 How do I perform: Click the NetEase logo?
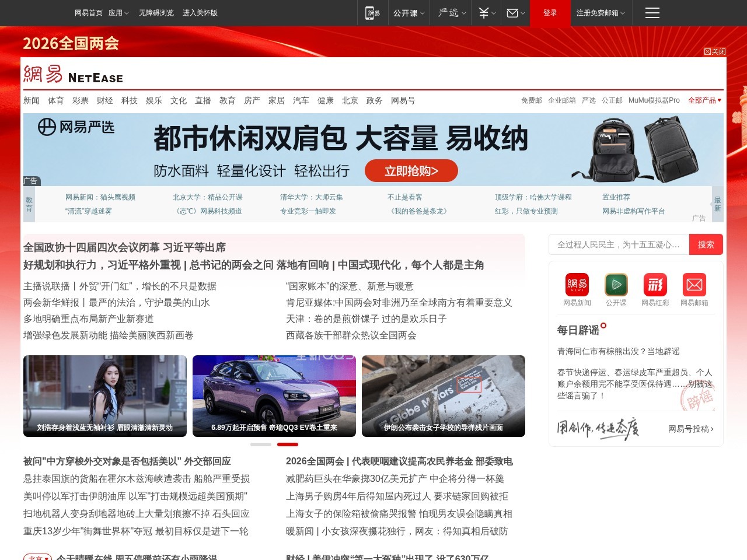[x=74, y=75]
